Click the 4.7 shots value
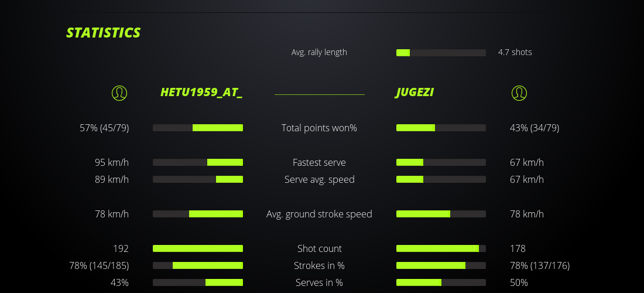 tap(515, 52)
